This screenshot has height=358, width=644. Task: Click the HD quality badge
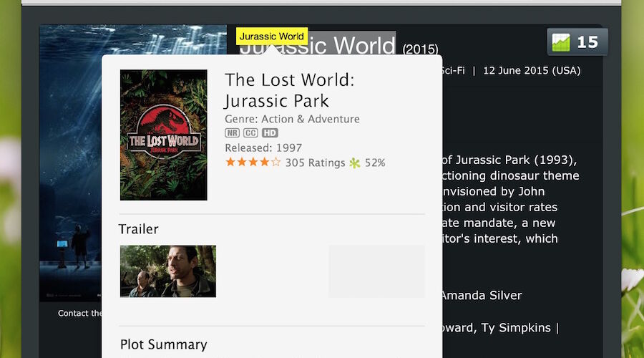(x=270, y=132)
